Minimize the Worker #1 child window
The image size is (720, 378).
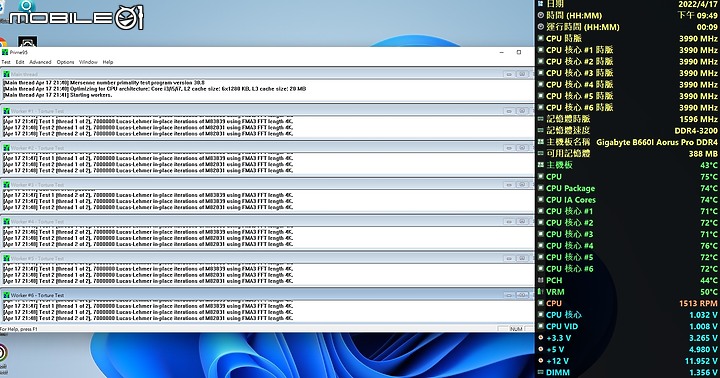coord(509,111)
